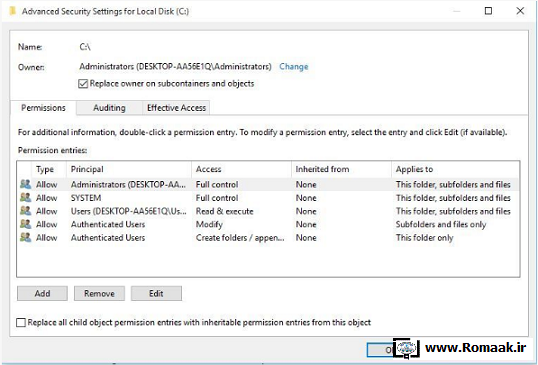This screenshot has height=365, width=538.
Task: Select the Permissions tab
Action: coord(43,108)
